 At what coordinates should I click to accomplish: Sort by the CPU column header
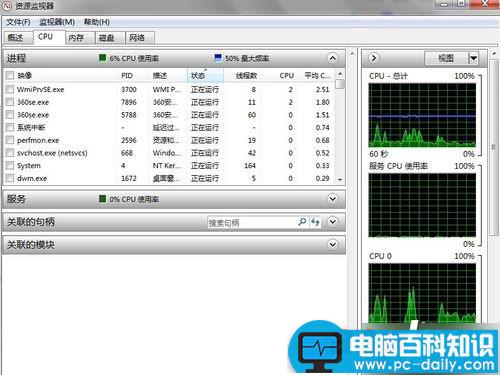[279, 76]
